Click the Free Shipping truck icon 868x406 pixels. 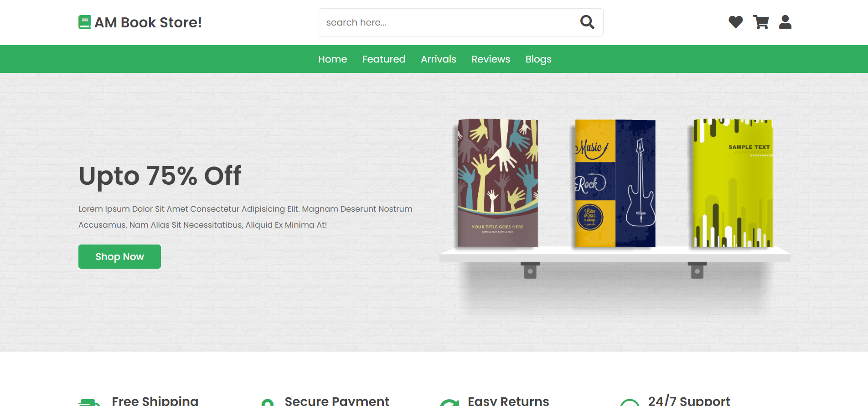coord(89,402)
